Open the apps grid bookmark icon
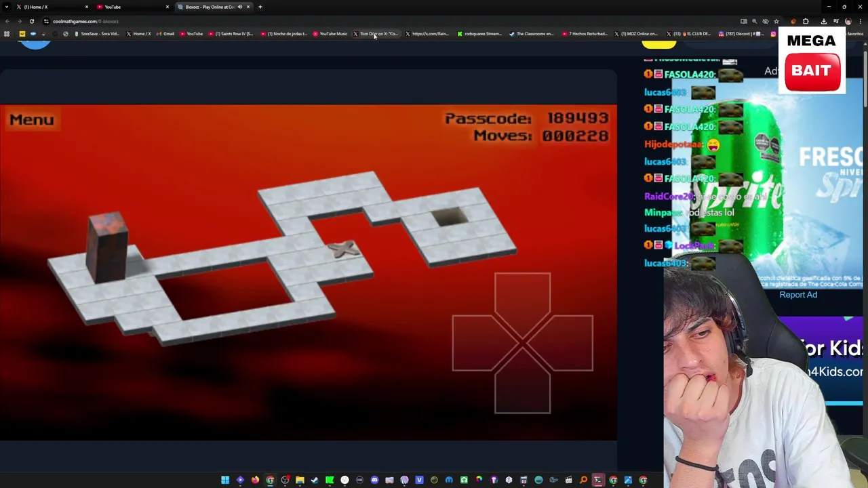 pyautogui.click(x=7, y=34)
